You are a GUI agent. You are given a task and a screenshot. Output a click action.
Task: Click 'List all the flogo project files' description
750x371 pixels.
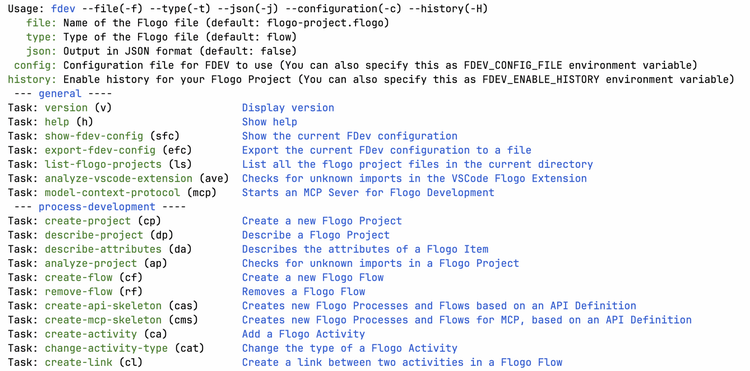pos(417,164)
